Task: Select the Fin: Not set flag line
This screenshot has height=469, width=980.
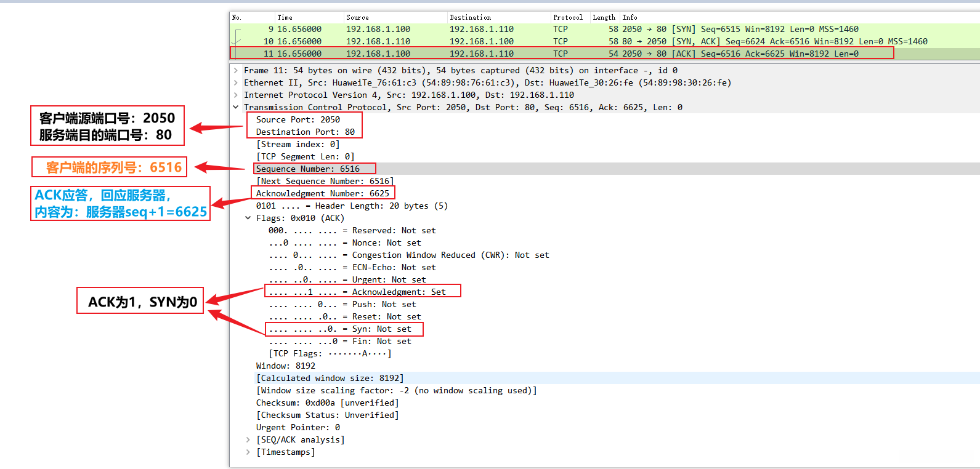Action: [x=340, y=342]
